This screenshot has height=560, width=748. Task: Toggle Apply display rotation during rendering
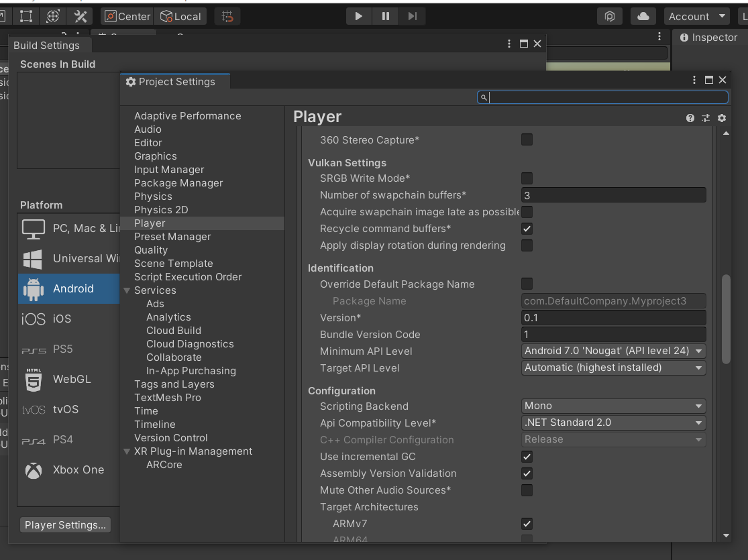pos(527,245)
